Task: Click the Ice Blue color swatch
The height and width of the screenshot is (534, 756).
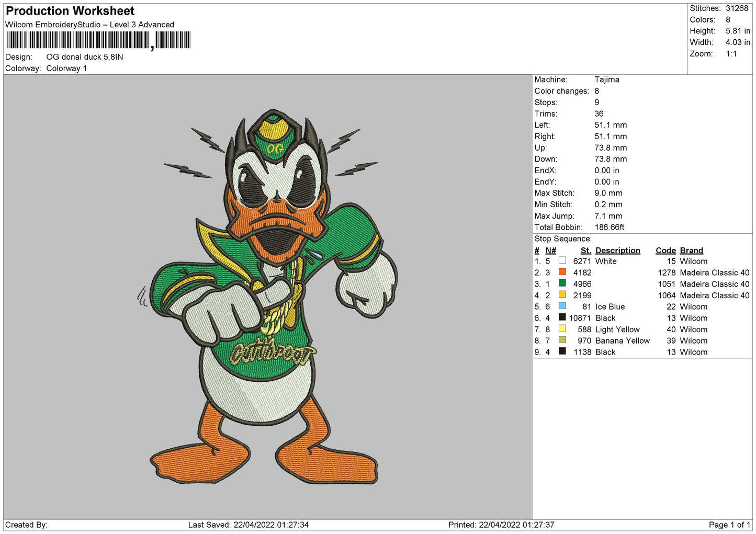Action: tap(562, 306)
